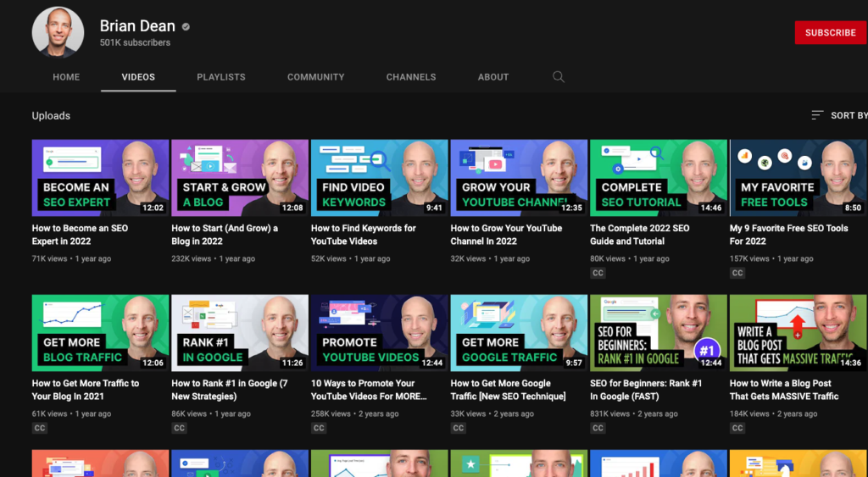The image size is (868, 477).
Task: Click the 'Promote YouTube Videos' thumbnail
Action: click(x=379, y=333)
